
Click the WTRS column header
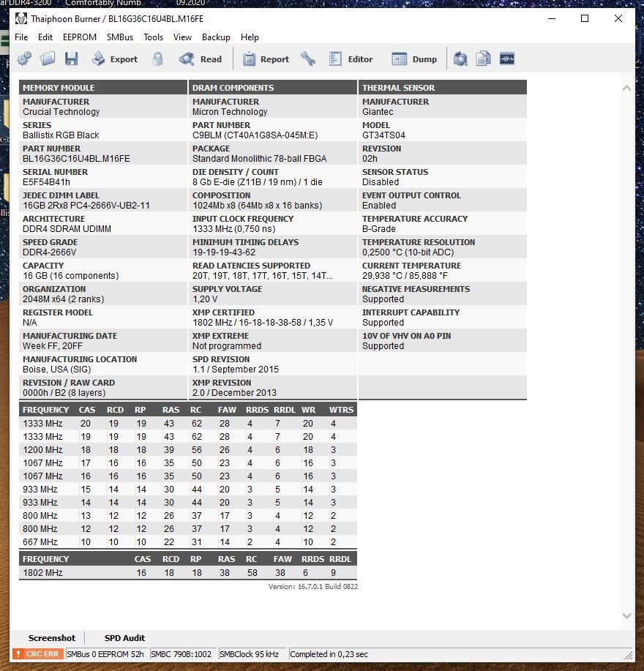(341, 410)
